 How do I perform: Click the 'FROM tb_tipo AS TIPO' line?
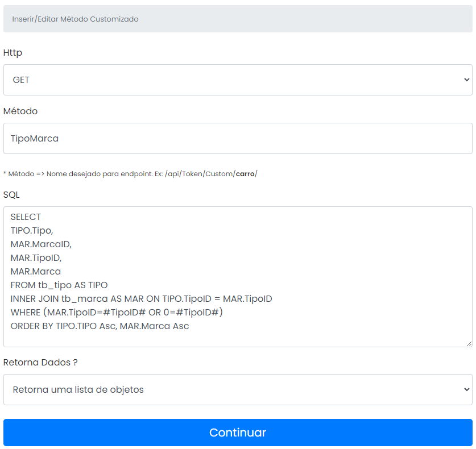[x=59, y=285]
